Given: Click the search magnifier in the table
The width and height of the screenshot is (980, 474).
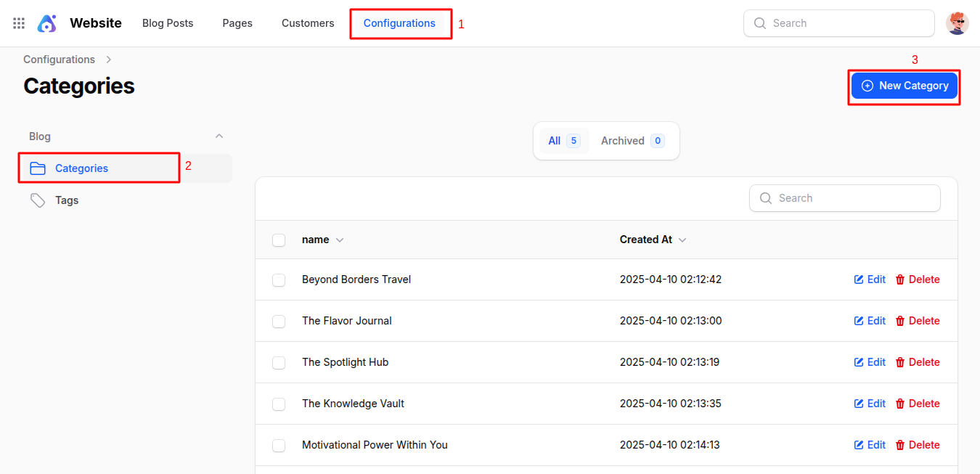Looking at the screenshot, I should [x=765, y=197].
